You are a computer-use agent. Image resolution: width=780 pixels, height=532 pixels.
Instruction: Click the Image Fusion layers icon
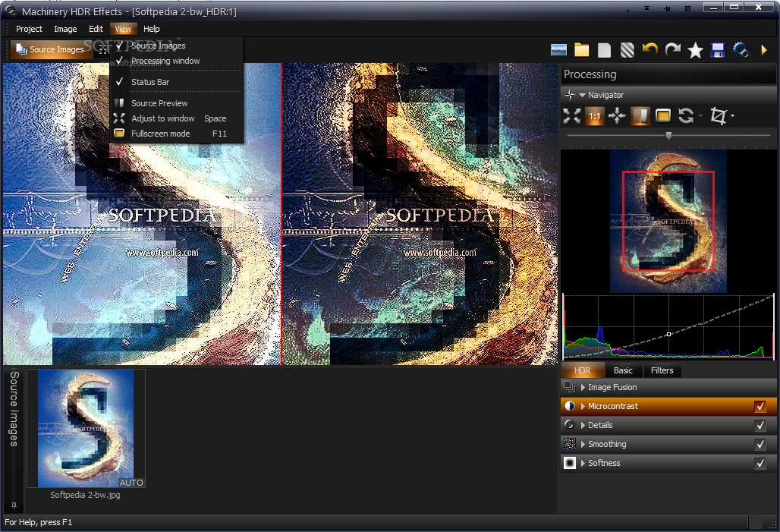(x=570, y=387)
